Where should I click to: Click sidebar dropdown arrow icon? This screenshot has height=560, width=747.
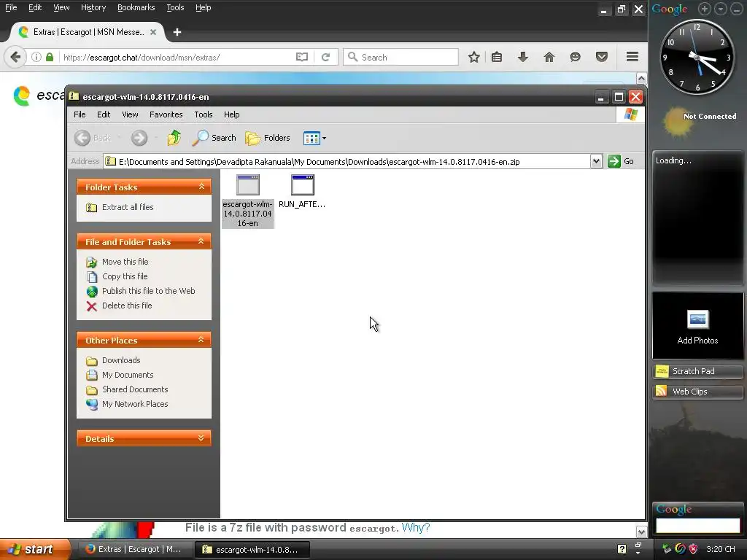tap(721, 9)
